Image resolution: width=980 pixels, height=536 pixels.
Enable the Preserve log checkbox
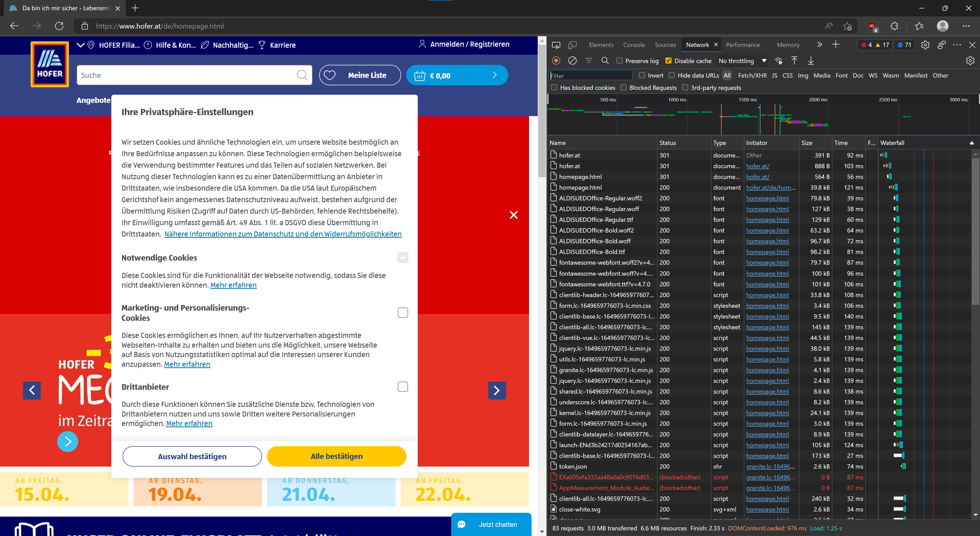619,61
